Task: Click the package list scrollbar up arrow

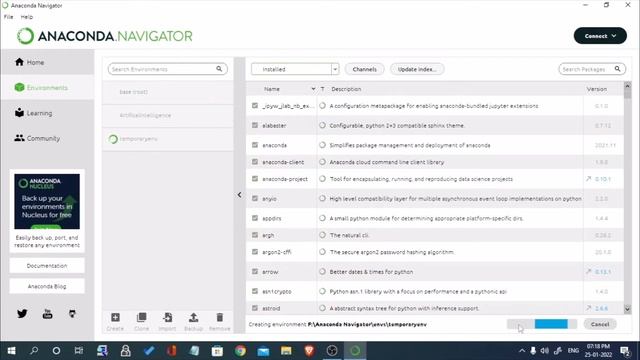Action: click(627, 86)
